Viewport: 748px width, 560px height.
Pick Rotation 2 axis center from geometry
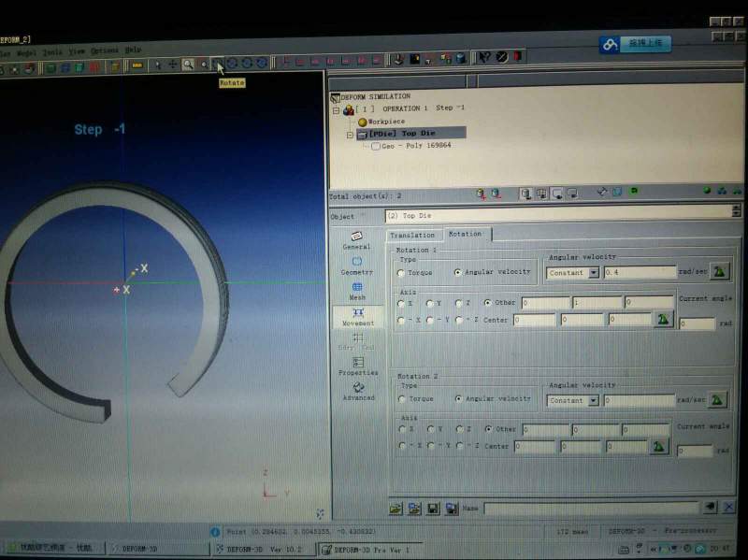659,446
